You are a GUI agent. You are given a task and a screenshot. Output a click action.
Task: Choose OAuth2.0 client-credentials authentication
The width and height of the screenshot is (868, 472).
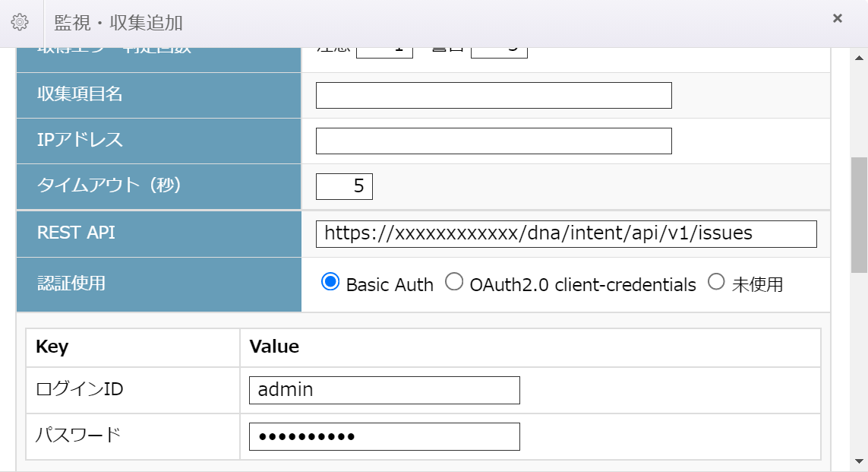pos(454,283)
